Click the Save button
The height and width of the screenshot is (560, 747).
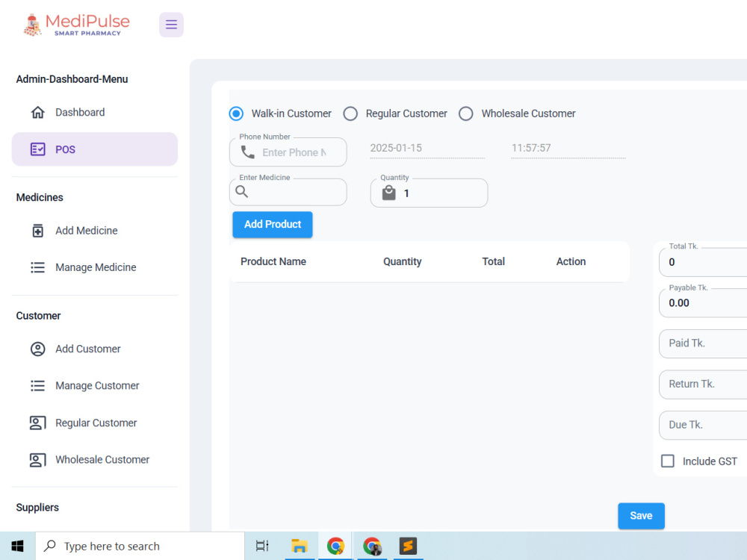point(641,516)
